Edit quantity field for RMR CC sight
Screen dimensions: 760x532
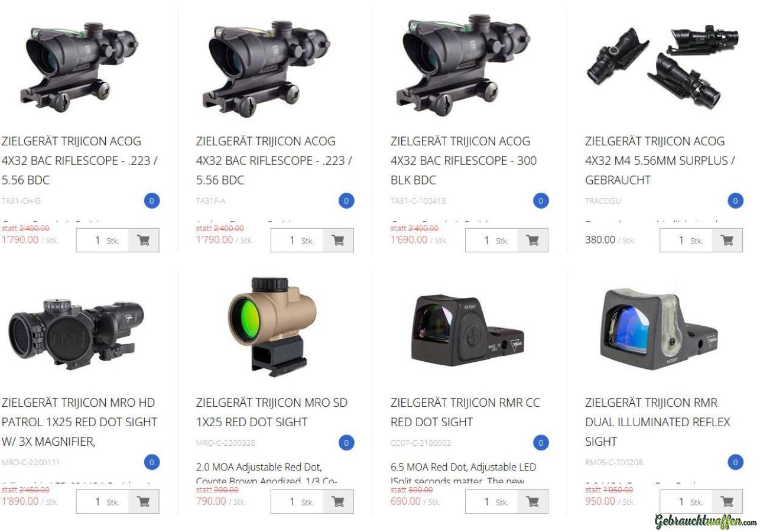coord(492,501)
